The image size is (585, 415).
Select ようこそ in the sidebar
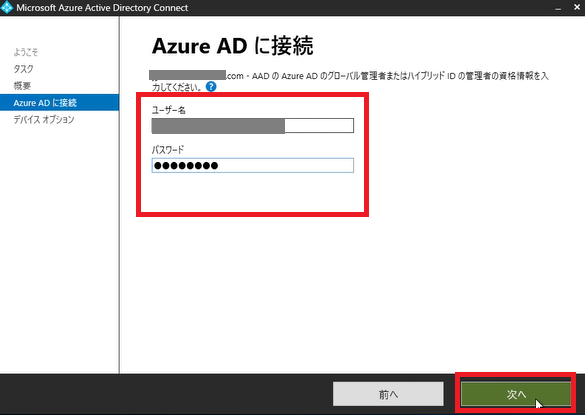26,52
